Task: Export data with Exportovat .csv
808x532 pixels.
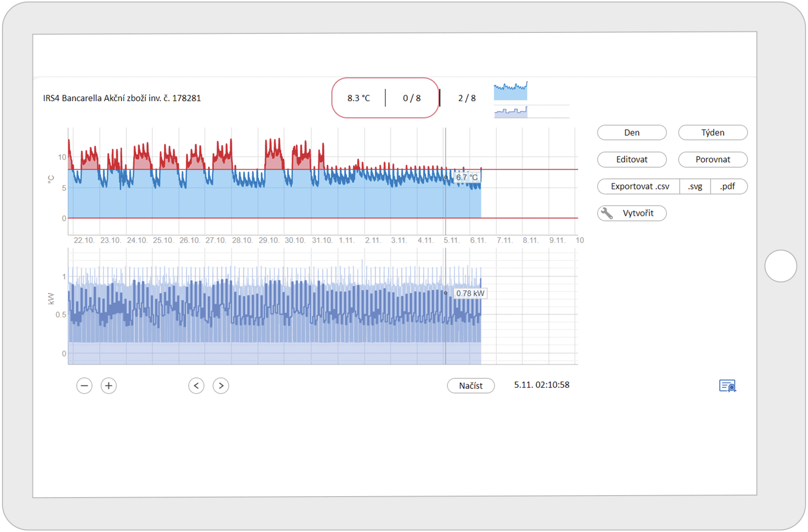Action: [x=639, y=186]
